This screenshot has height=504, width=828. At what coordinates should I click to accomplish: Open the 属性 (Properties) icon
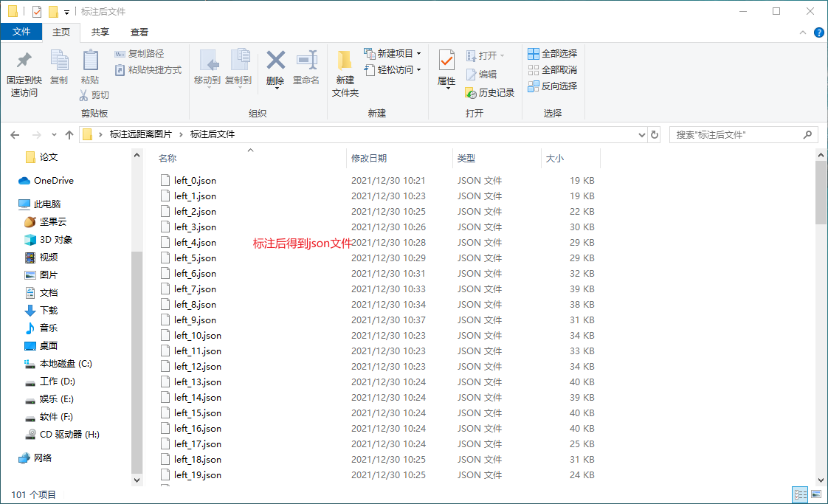pos(446,70)
